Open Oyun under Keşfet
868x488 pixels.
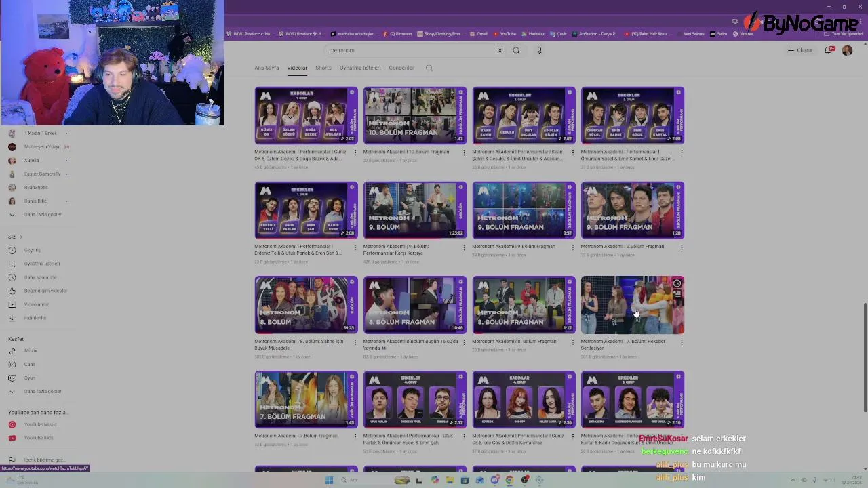click(29, 378)
